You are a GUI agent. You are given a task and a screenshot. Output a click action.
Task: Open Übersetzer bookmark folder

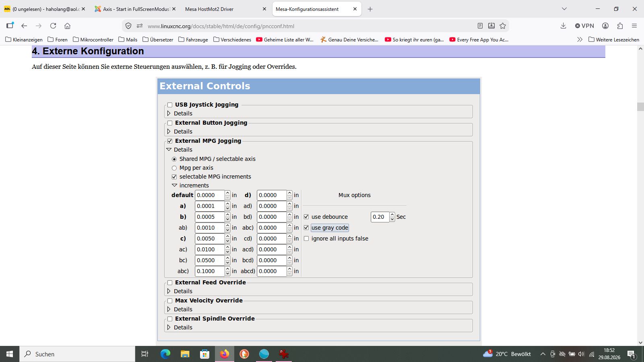158,39
